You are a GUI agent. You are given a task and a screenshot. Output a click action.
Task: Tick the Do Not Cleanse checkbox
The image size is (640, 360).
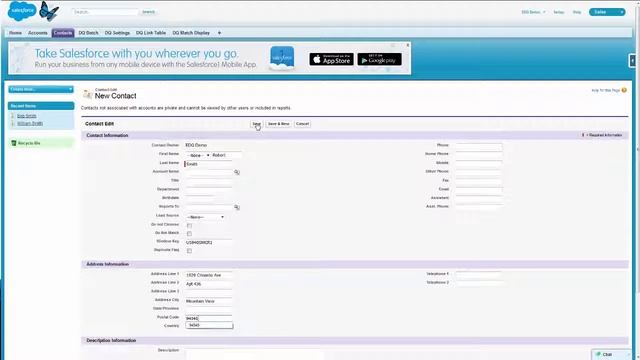tap(189, 225)
